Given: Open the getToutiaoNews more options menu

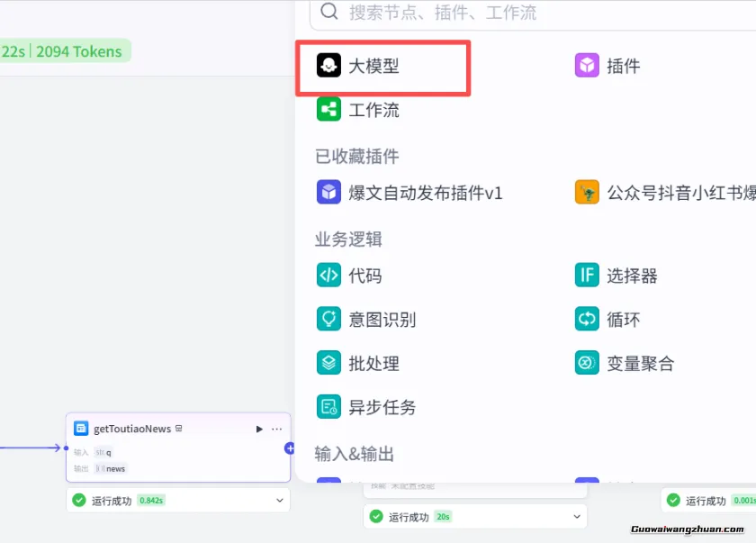Looking at the screenshot, I should [276, 429].
